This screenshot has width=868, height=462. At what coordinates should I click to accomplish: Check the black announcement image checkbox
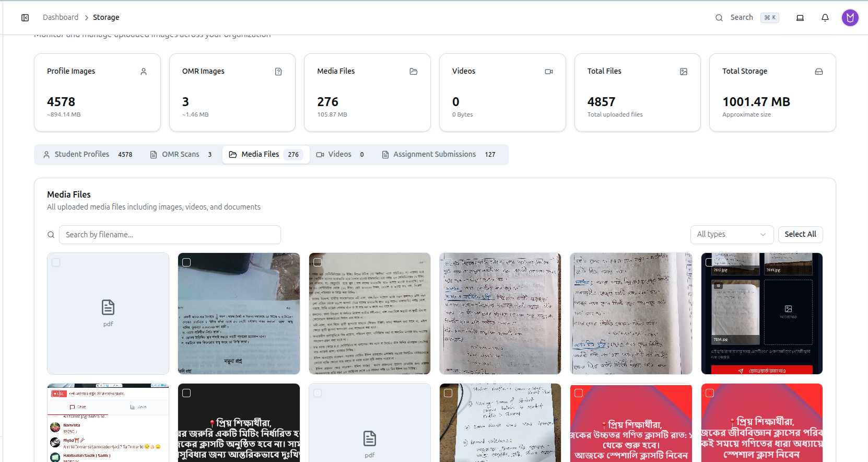186,393
